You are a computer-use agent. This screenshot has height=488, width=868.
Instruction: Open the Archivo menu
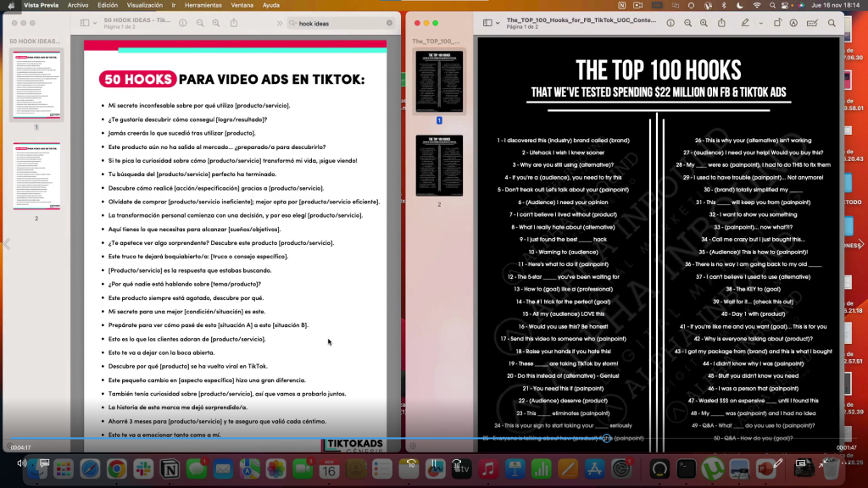[78, 6]
